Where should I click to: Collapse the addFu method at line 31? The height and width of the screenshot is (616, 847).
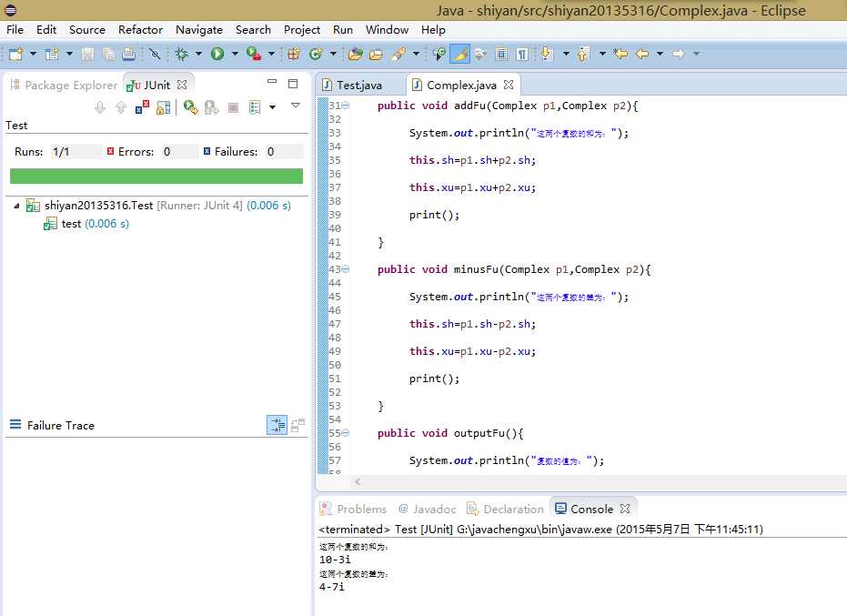tap(345, 106)
